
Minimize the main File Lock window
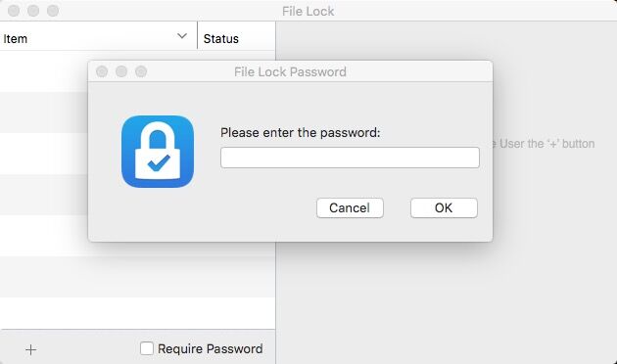click(33, 11)
